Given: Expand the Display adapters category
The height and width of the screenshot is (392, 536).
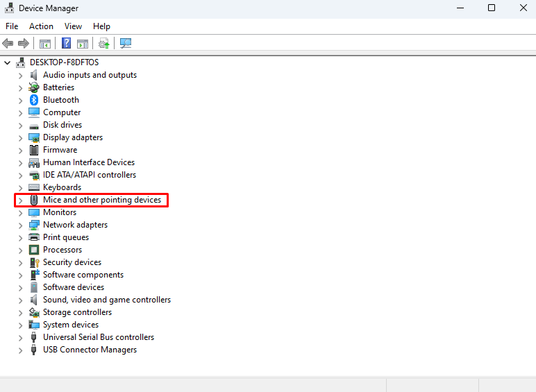Looking at the screenshot, I should point(21,138).
